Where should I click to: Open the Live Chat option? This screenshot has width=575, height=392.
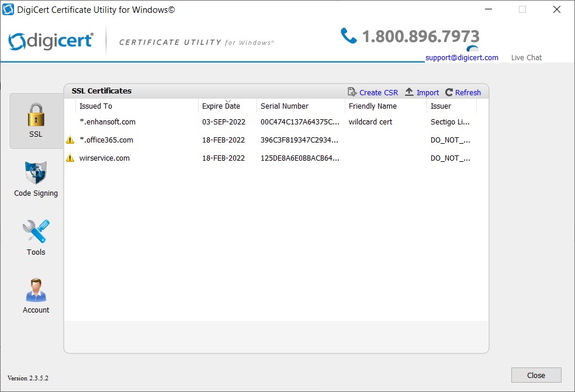(526, 57)
